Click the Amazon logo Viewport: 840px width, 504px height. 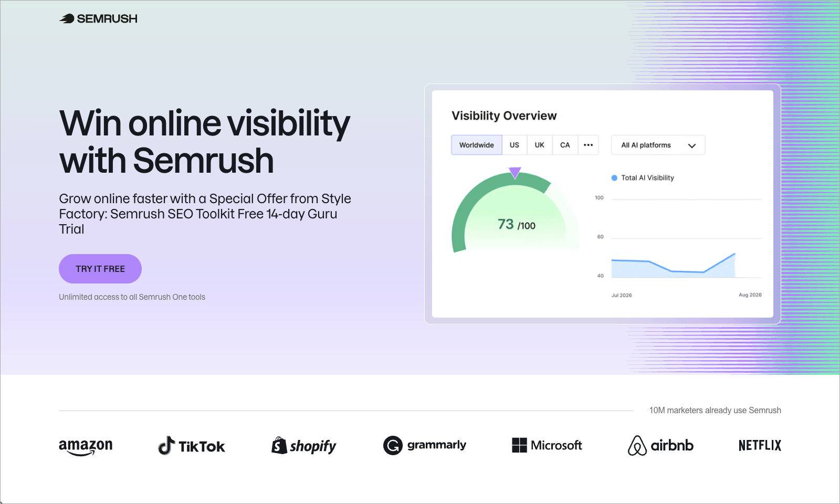[86, 447]
